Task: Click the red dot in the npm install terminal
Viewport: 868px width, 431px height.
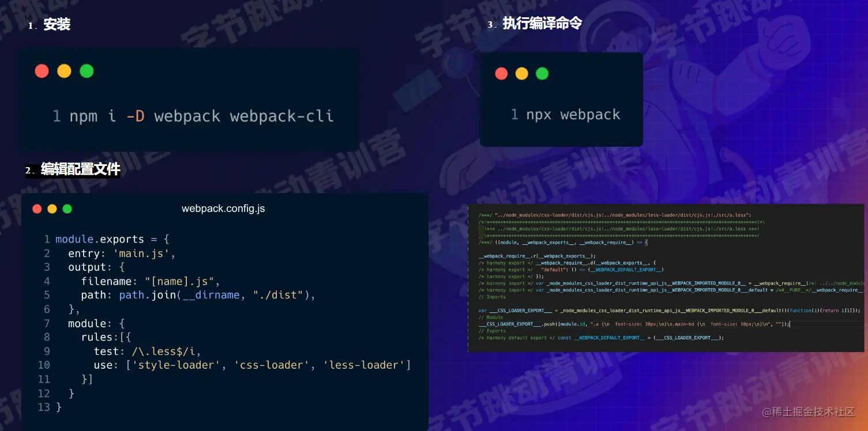Action: click(x=42, y=71)
